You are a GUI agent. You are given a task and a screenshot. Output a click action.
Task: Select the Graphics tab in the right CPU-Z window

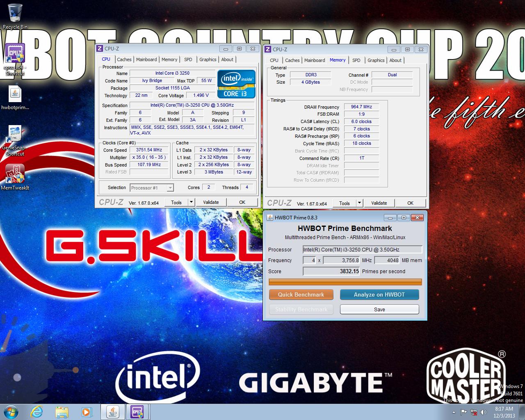coord(376,60)
